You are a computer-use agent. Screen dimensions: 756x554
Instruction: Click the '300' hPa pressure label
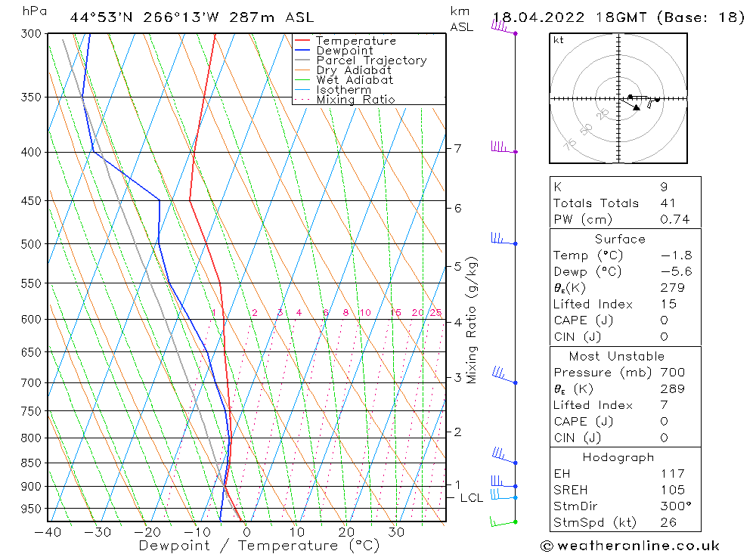click(31, 34)
